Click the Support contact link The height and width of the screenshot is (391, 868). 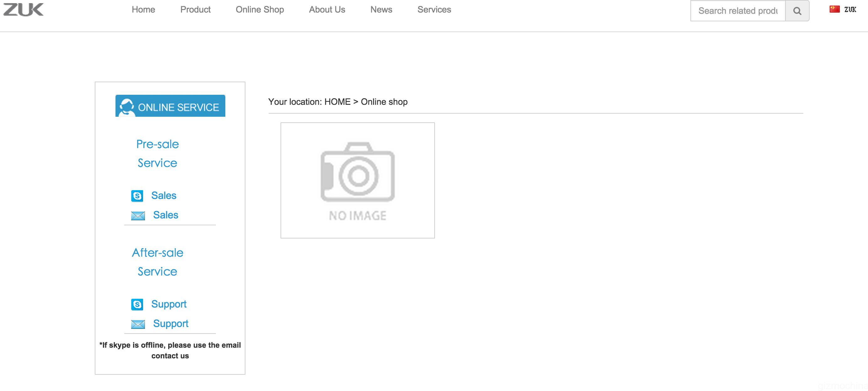(x=169, y=304)
